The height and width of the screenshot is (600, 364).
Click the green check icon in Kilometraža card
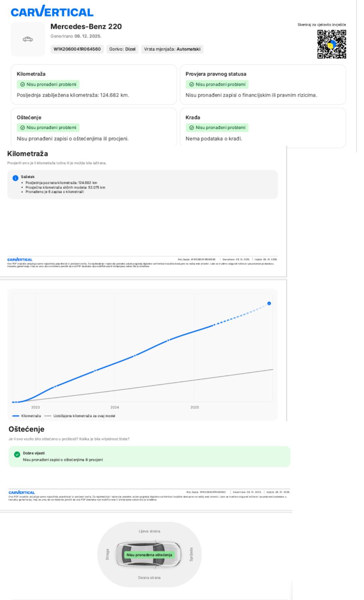[22, 84]
